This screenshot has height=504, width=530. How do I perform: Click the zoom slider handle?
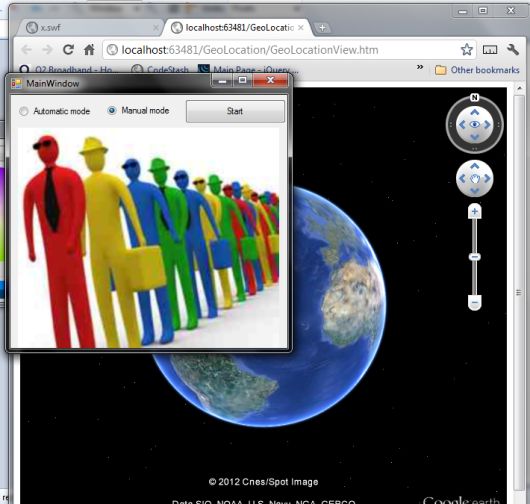click(475, 257)
